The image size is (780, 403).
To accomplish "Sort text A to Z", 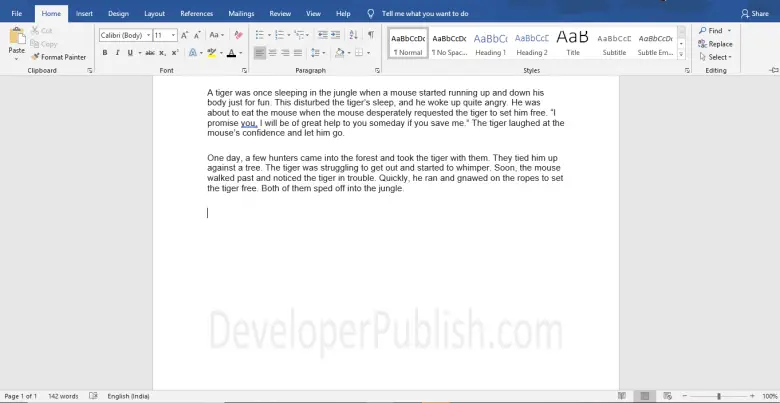I will [353, 35].
